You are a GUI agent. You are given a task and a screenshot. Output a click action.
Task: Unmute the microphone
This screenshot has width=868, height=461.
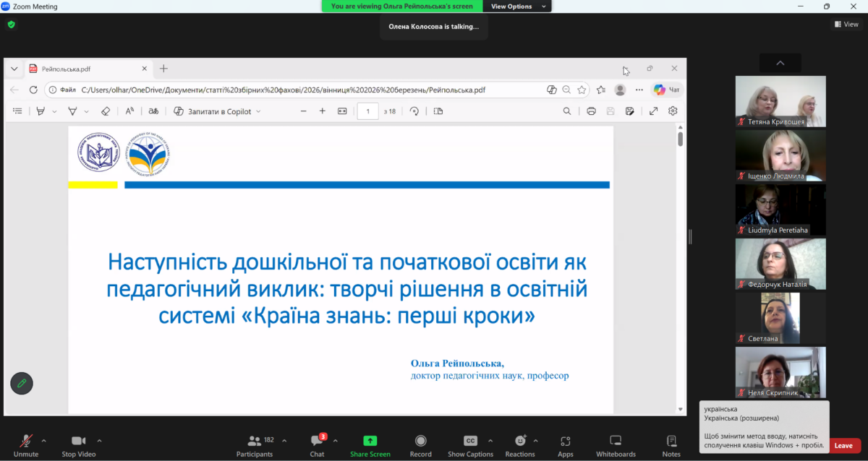pos(26,441)
